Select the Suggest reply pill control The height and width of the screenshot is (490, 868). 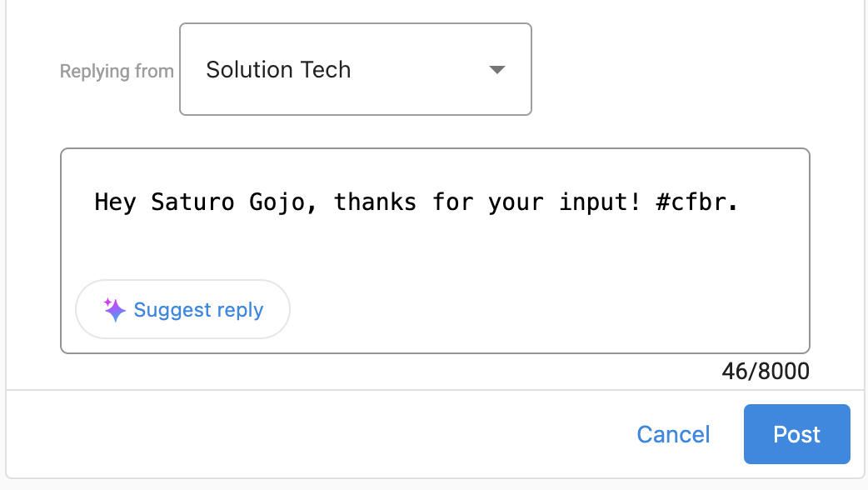click(x=182, y=309)
